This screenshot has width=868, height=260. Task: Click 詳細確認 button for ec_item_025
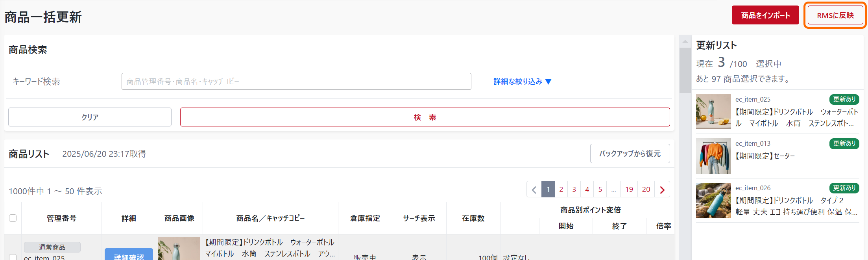coord(129,254)
